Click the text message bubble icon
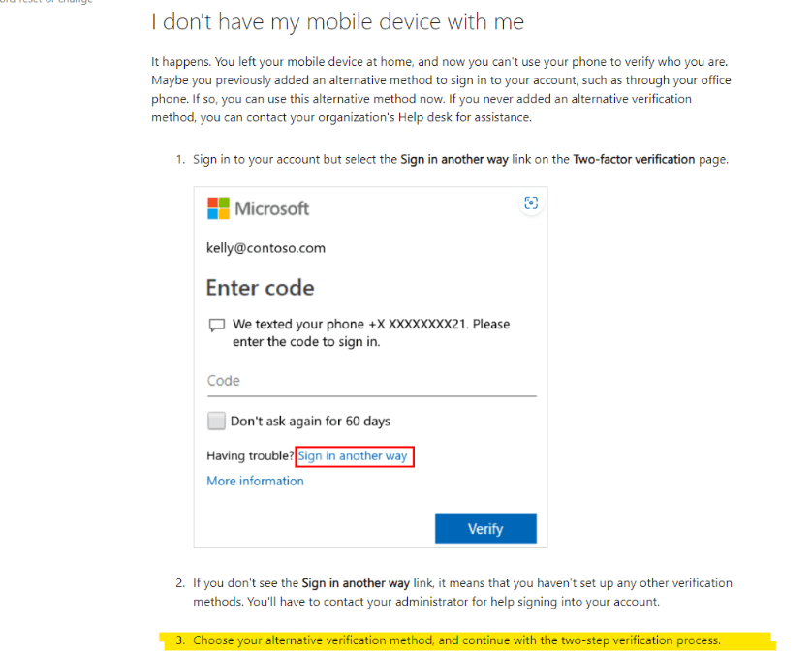 pyautogui.click(x=216, y=326)
